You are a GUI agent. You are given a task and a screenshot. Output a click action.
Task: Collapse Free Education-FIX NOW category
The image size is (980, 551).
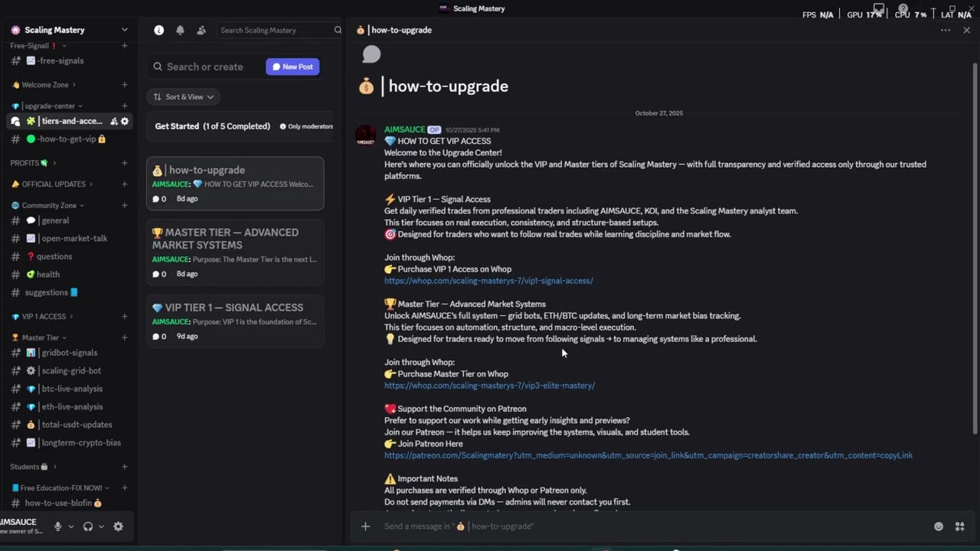(x=60, y=487)
